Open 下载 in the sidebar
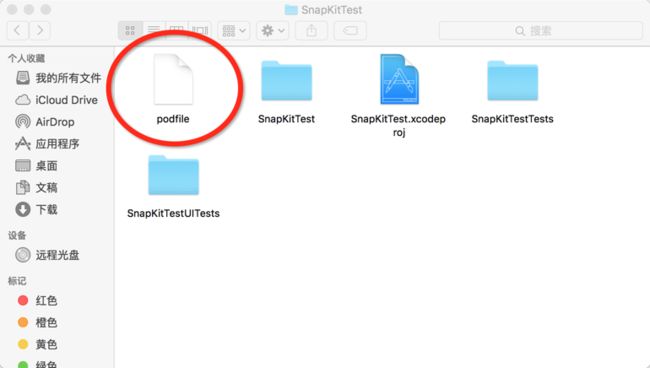Viewport: 650px width, 368px height. [x=36, y=209]
